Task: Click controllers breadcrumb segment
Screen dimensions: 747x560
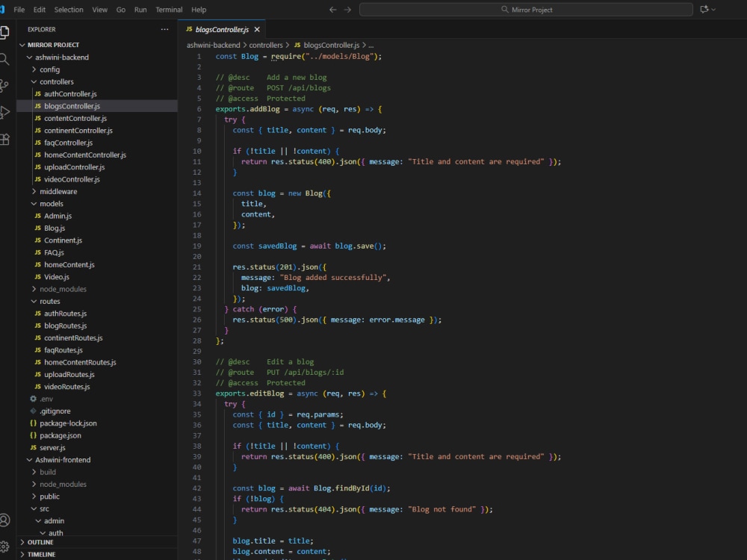Action: [x=266, y=46]
